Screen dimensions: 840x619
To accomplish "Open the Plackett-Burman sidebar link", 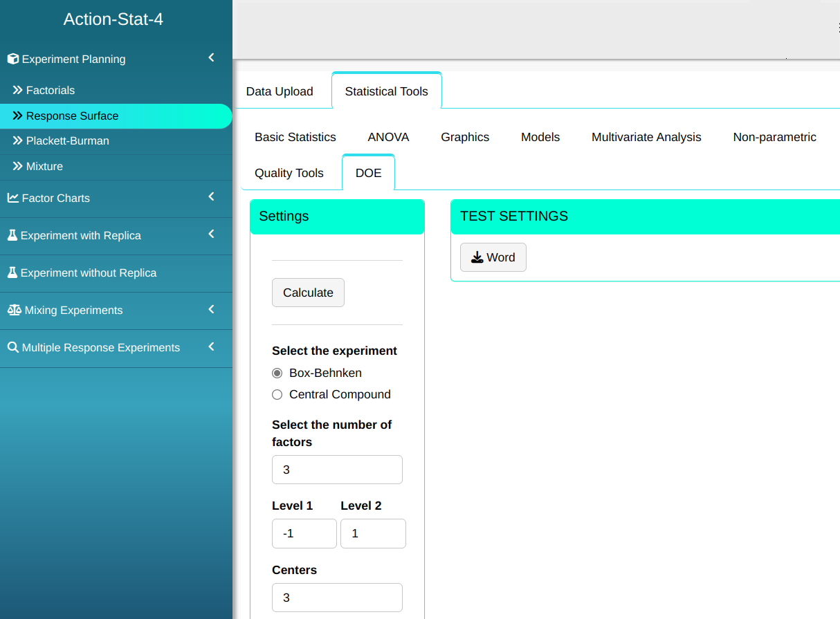I will (x=67, y=140).
